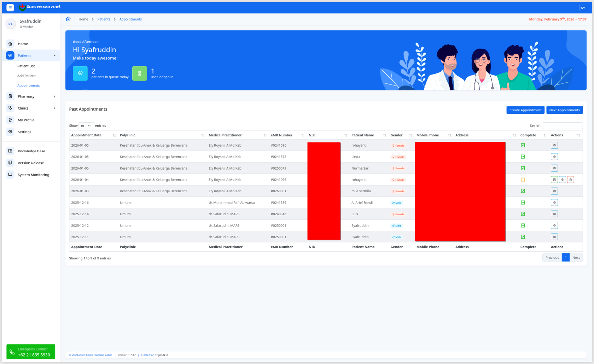View the A. Arief Randi appointment
The height and width of the screenshot is (364, 594).
554,202
